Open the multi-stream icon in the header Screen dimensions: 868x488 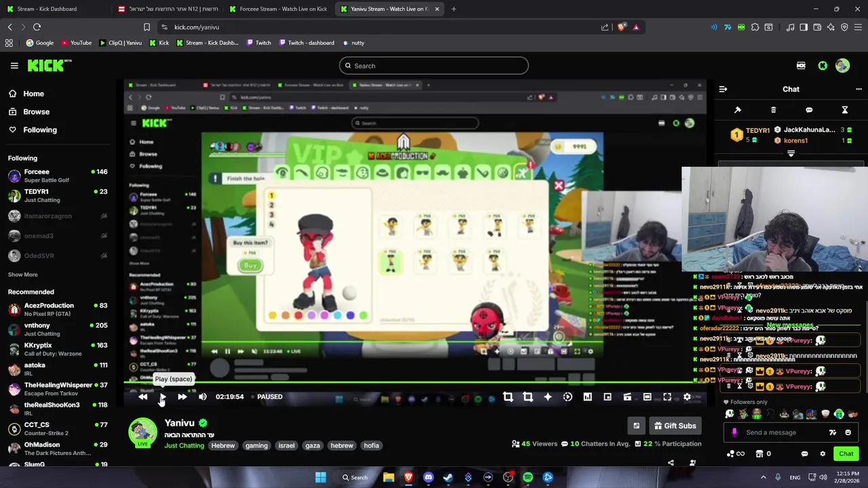801,66
